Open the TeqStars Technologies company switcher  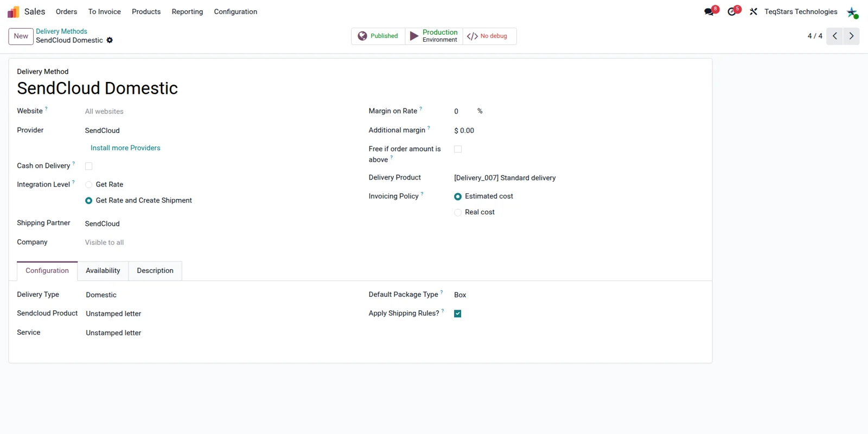click(801, 11)
